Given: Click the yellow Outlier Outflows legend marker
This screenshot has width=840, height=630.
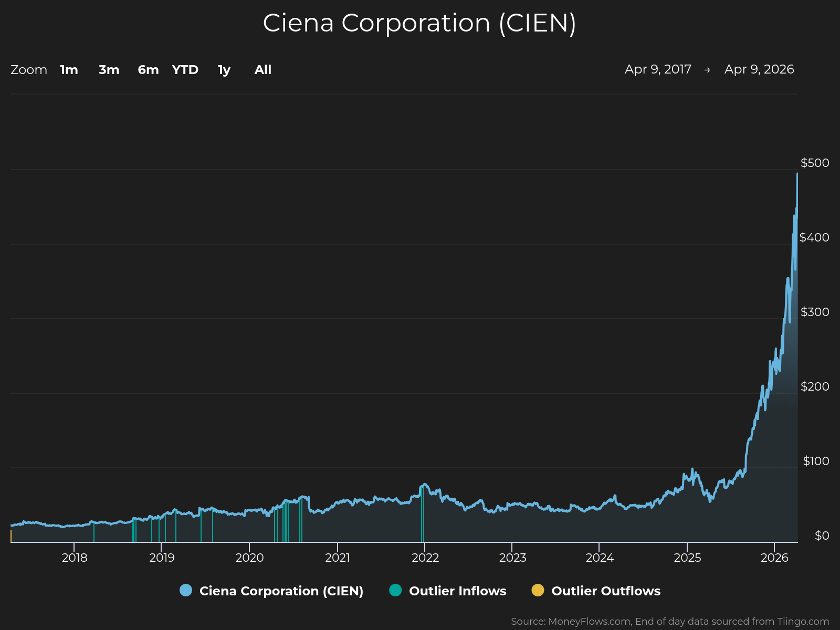Looking at the screenshot, I should point(538,590).
